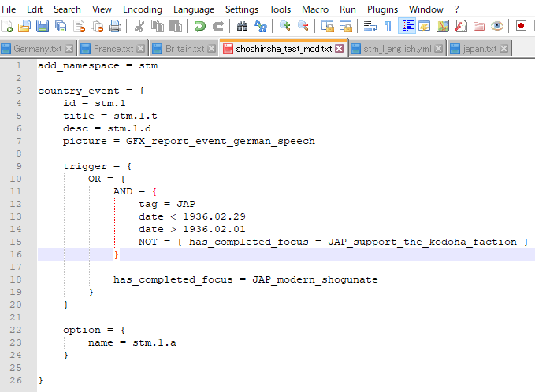Open Function List icon
The width and height of the screenshot is (535, 392).
pyautogui.click(x=461, y=26)
